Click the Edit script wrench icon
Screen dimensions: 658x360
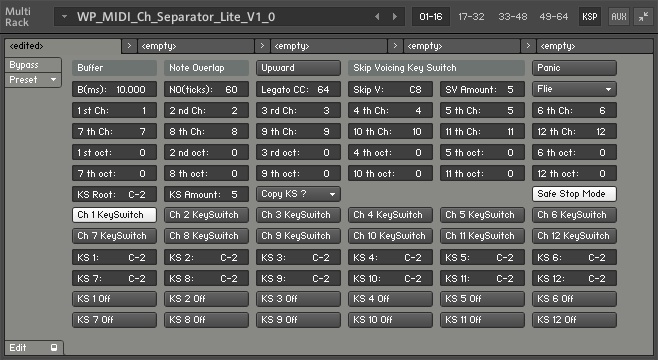[x=54, y=347]
